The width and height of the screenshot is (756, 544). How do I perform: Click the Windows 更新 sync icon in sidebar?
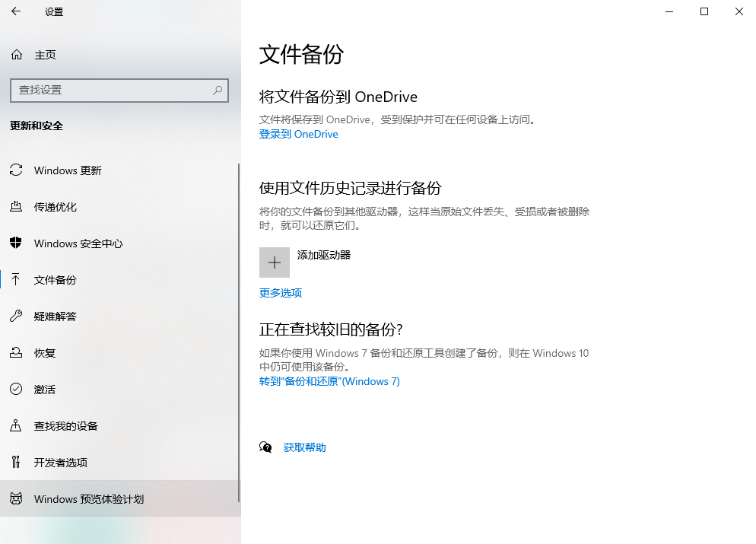[16, 170]
